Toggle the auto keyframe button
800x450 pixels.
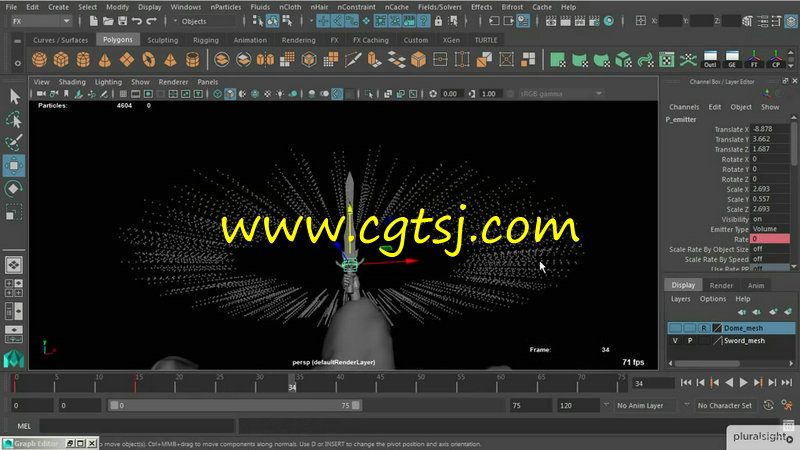tap(768, 405)
